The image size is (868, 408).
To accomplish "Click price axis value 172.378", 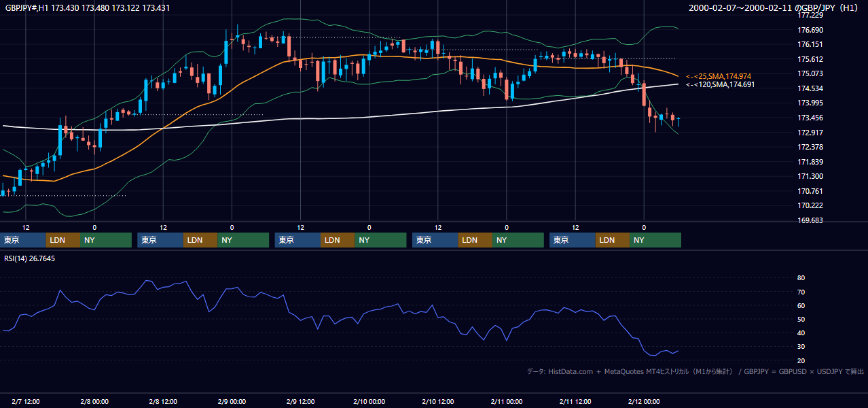I will tap(810, 148).
